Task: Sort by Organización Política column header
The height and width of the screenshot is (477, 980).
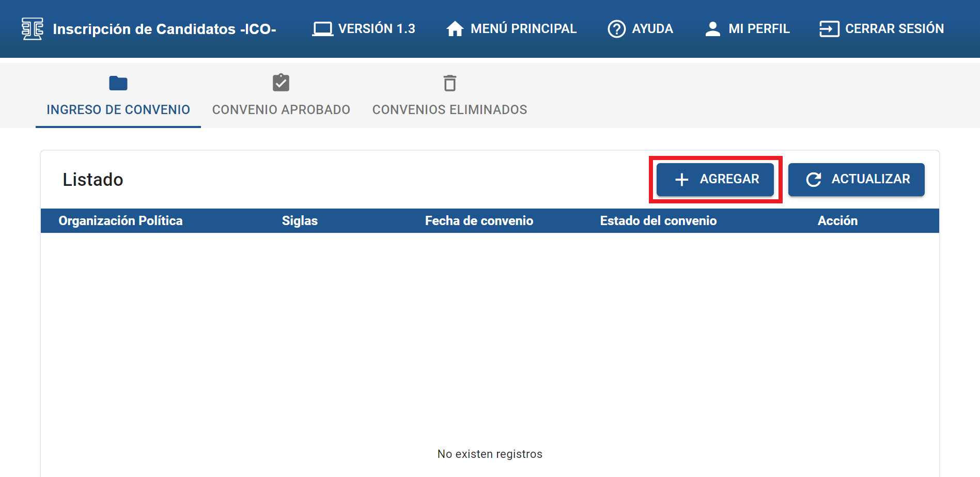Action: [x=120, y=221]
